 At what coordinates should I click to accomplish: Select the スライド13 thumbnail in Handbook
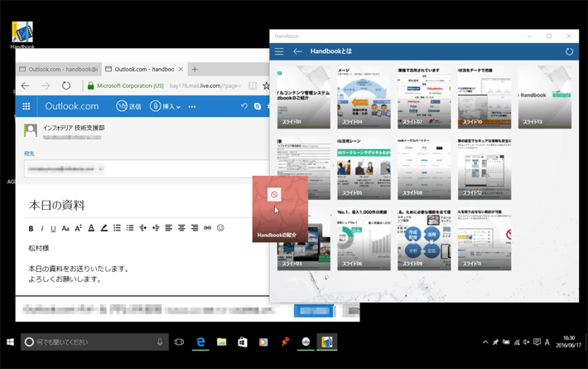545,97
